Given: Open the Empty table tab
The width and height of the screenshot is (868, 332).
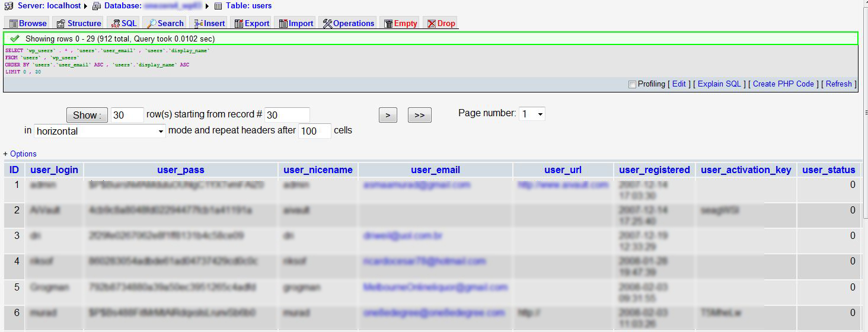Looking at the screenshot, I should [x=401, y=24].
